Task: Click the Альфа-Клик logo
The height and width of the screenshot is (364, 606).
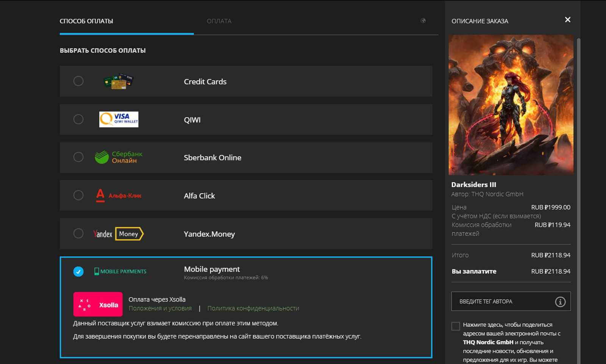Action: point(119,195)
